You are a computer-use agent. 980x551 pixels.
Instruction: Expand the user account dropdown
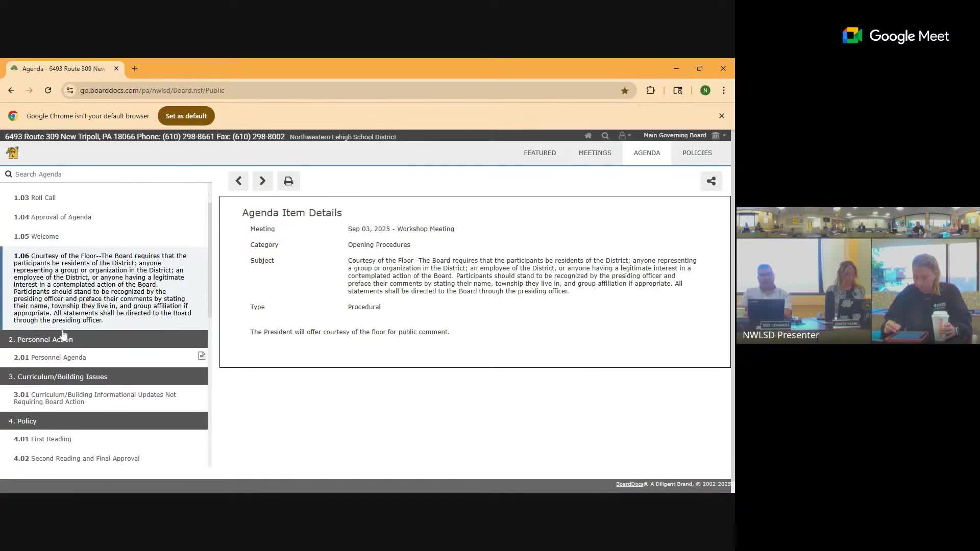pyautogui.click(x=625, y=136)
